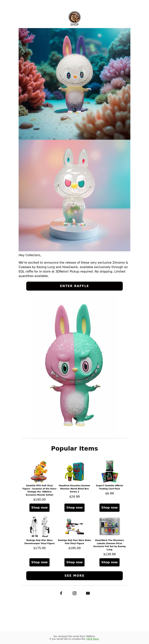149x644 pixels.
Task: Open the SHOP text under logo
Action: (74, 25)
